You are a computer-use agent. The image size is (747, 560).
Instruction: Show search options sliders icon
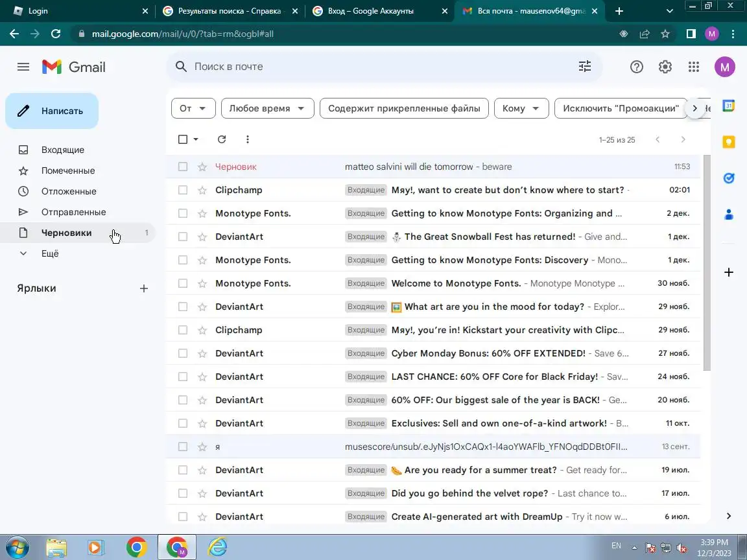pyautogui.click(x=585, y=67)
